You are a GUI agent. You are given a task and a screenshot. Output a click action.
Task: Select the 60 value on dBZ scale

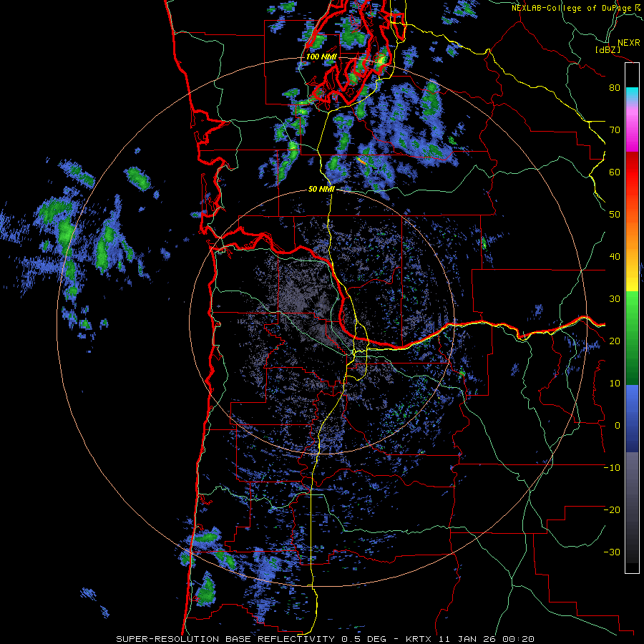click(615, 172)
